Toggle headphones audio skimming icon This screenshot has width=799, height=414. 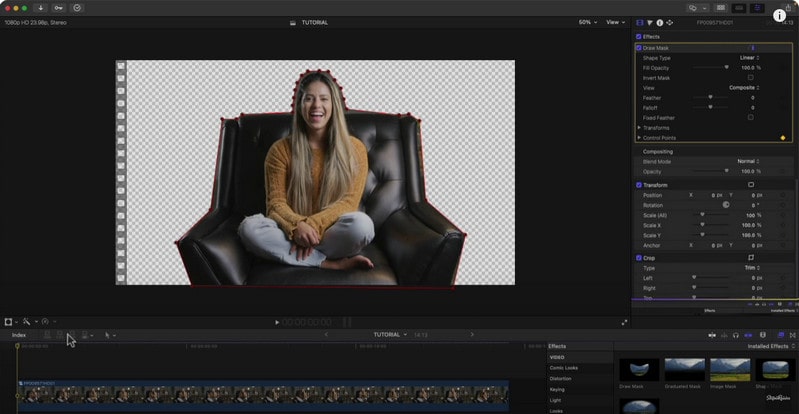coord(736,335)
